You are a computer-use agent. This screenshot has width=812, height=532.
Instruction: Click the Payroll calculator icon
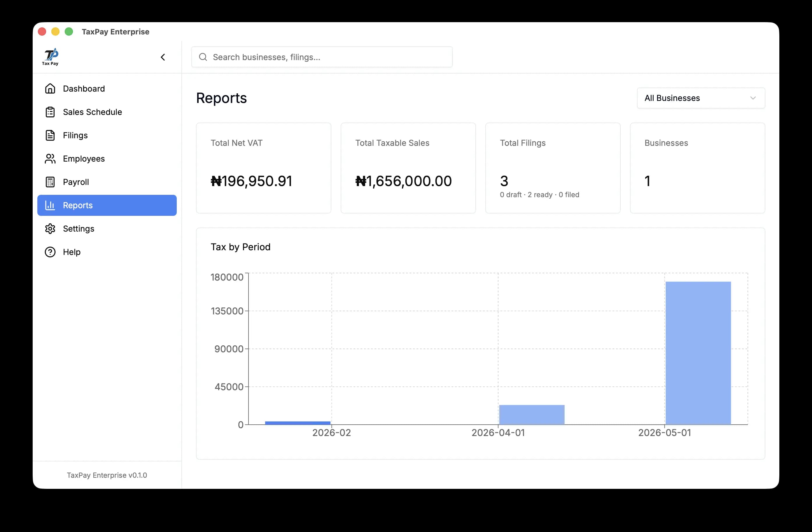50,182
